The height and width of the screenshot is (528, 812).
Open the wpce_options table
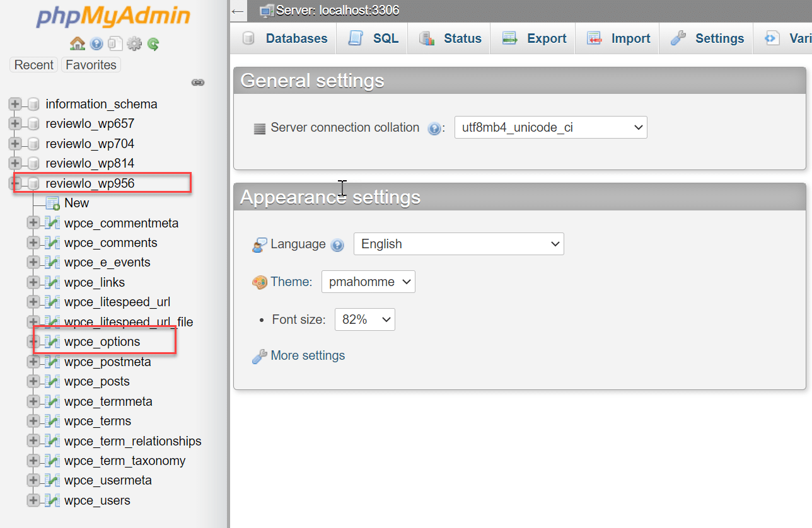pyautogui.click(x=102, y=341)
